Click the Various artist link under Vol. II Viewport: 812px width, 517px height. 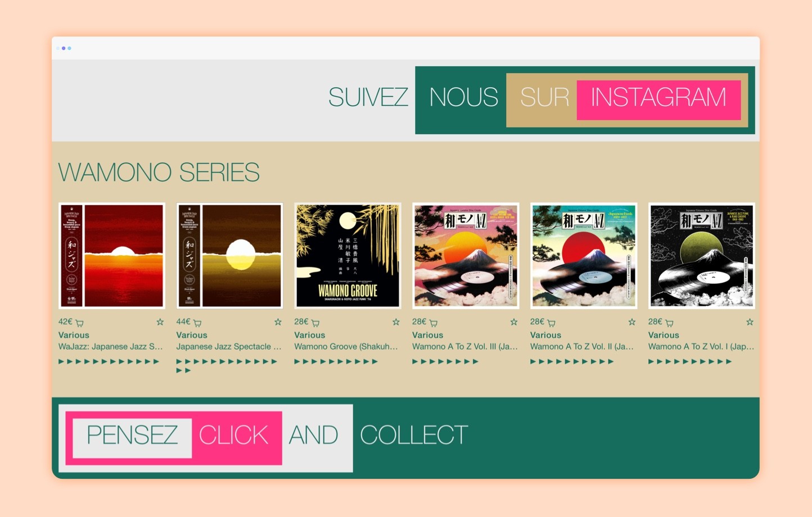[545, 335]
